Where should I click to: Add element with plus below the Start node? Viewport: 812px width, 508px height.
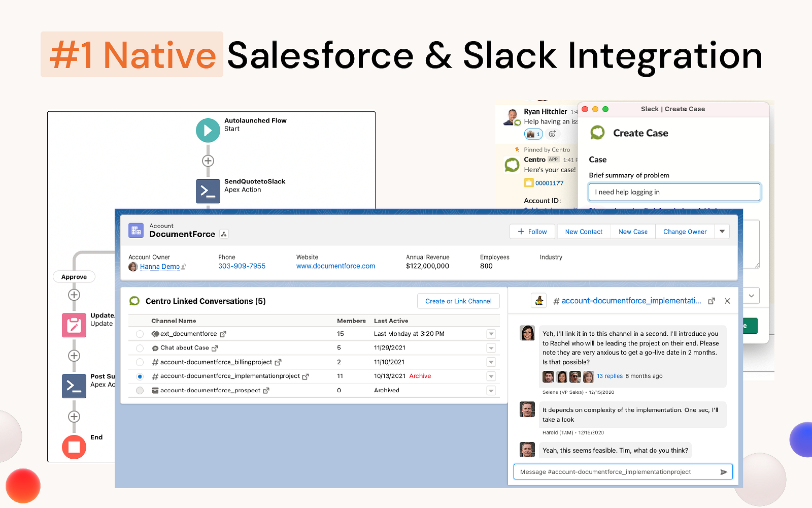(208, 161)
